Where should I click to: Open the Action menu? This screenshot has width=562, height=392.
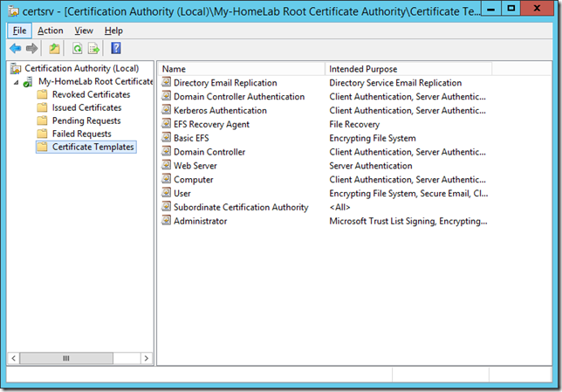pyautogui.click(x=51, y=31)
